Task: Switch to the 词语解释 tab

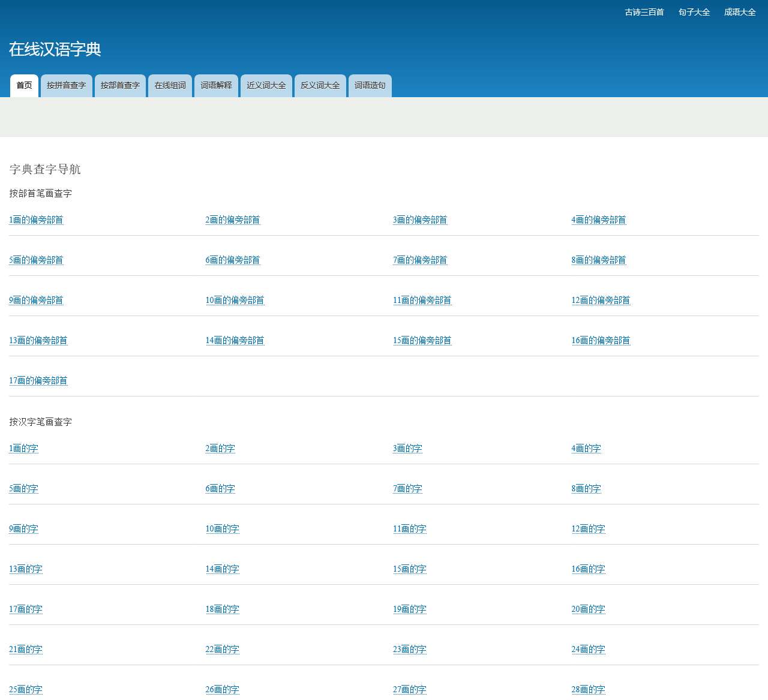Action: (215, 86)
